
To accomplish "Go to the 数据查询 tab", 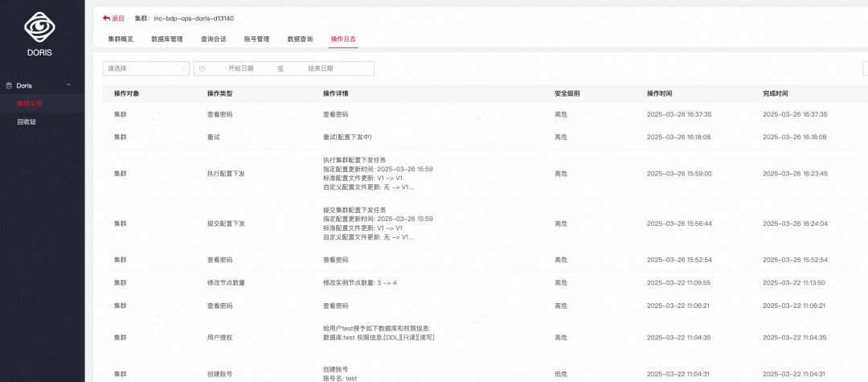I will pyautogui.click(x=300, y=39).
